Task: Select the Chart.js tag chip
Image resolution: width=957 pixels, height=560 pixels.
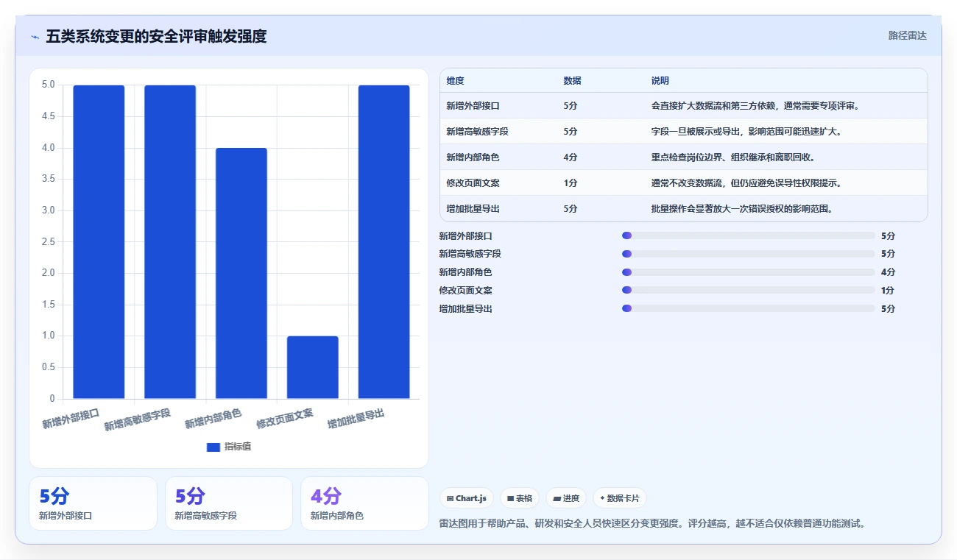Action: [x=466, y=498]
